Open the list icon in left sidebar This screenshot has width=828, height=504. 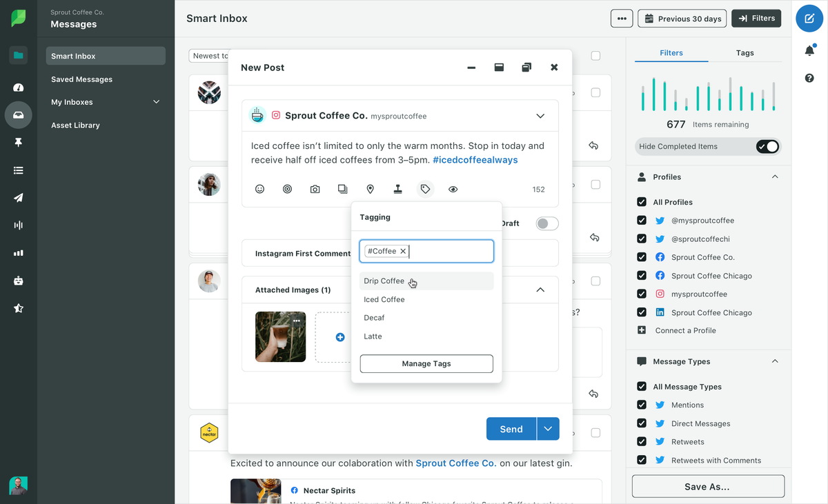click(x=19, y=170)
